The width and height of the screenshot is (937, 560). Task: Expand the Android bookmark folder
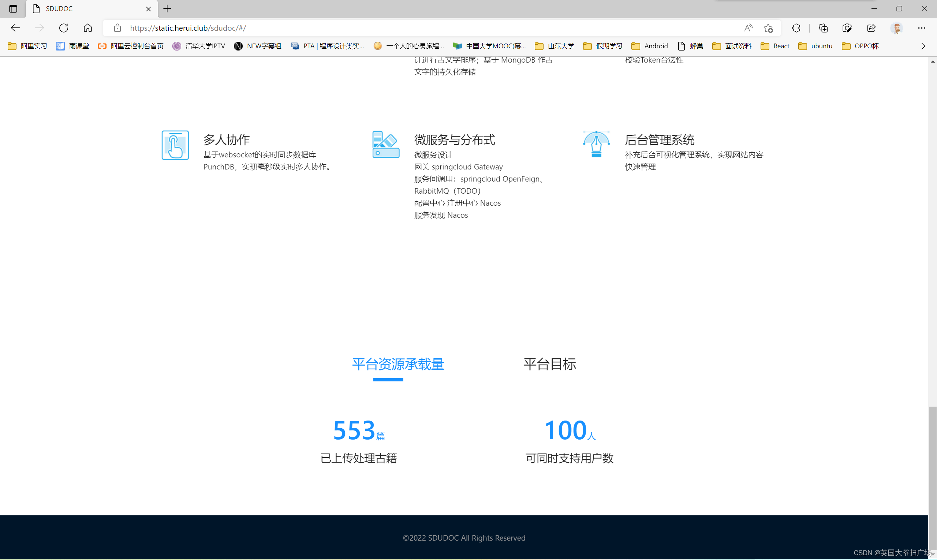tap(650, 46)
